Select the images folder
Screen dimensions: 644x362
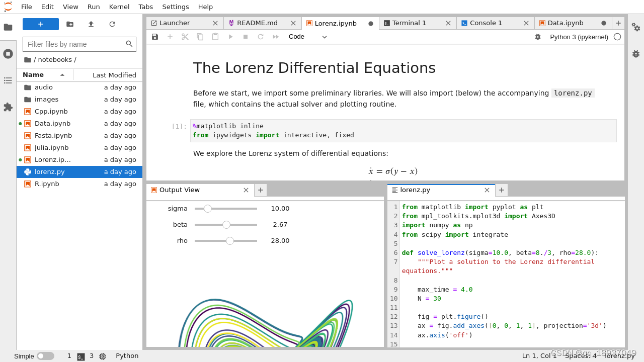pyautogui.click(x=79, y=100)
